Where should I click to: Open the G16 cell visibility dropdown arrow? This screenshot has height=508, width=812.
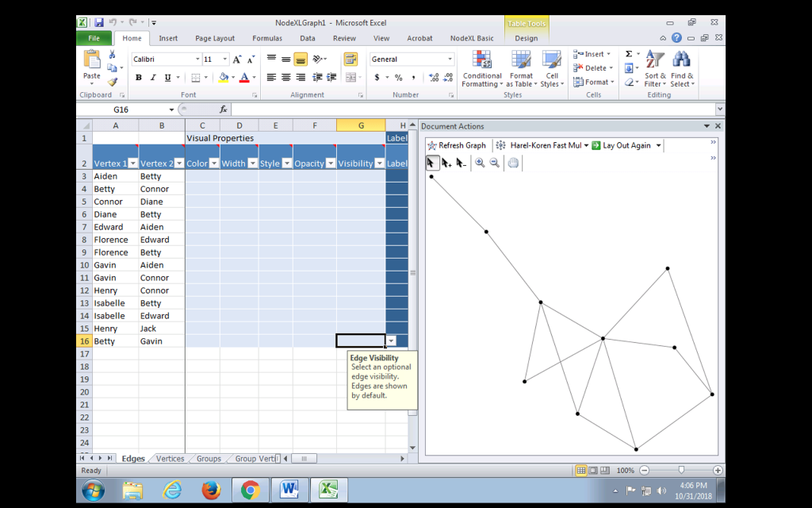coord(392,341)
